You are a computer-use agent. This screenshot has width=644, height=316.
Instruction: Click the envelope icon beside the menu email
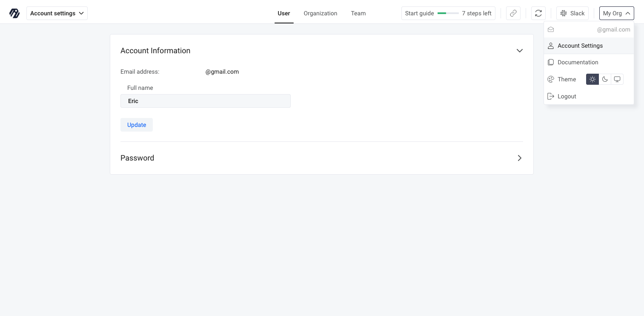(x=551, y=29)
